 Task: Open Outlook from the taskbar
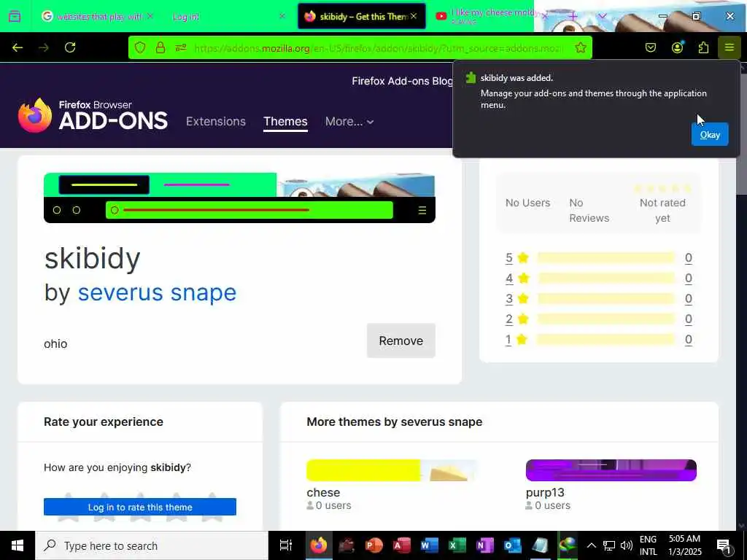pos(512,545)
